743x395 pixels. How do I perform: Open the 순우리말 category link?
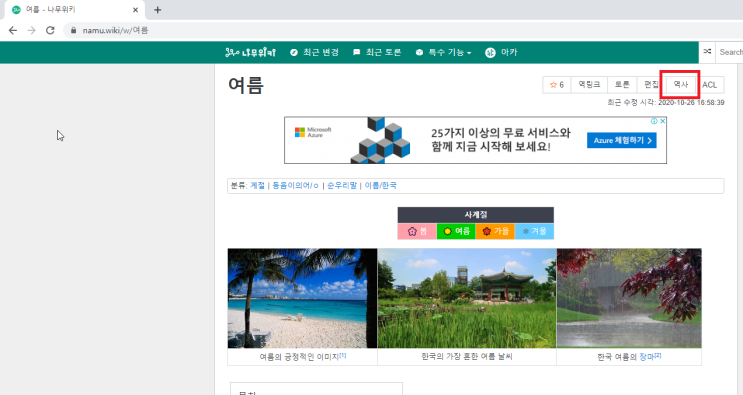coord(342,186)
